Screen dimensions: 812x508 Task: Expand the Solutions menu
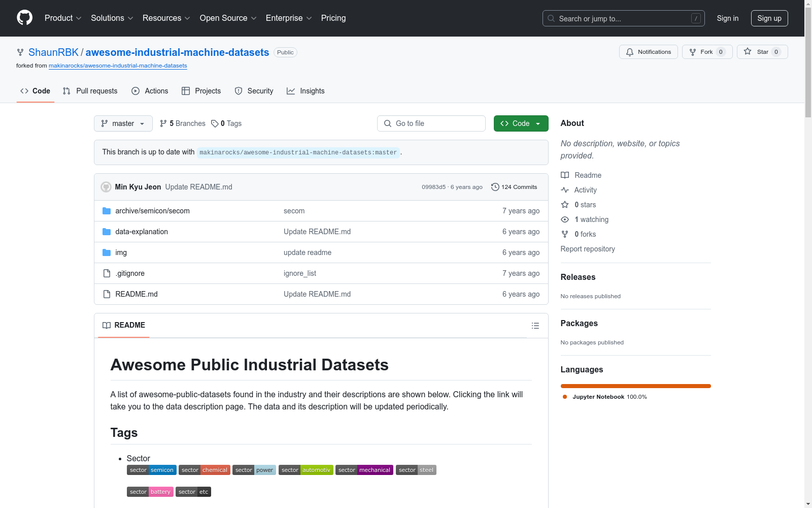(x=112, y=18)
